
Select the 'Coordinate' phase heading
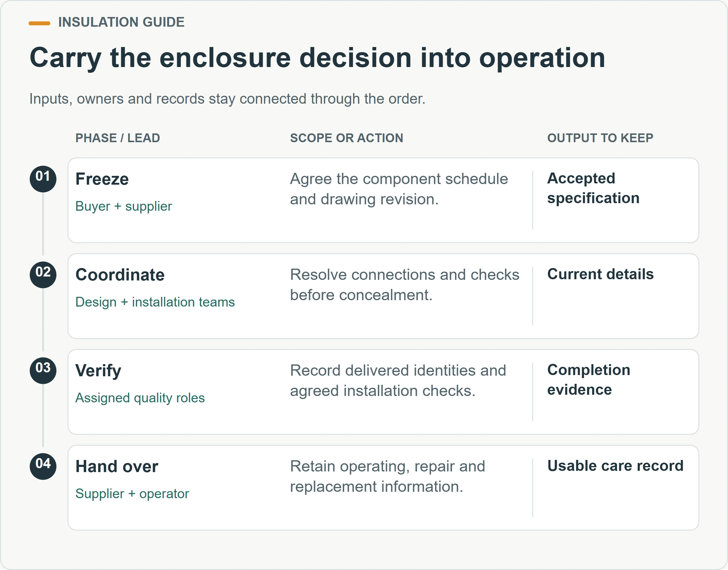pyautogui.click(x=120, y=275)
